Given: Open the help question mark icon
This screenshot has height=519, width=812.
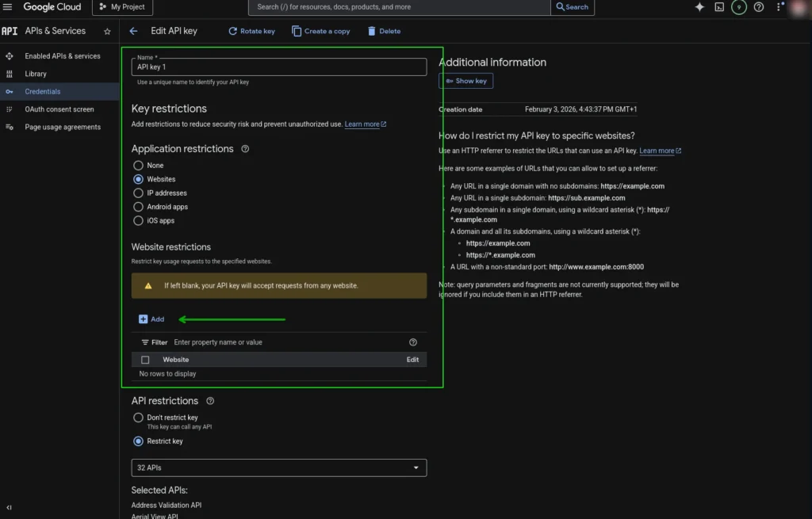Looking at the screenshot, I should click(759, 7).
